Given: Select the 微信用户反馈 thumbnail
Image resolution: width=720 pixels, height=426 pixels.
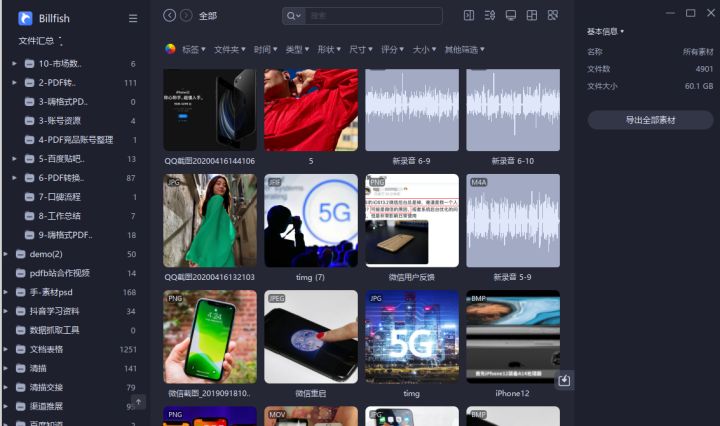Looking at the screenshot, I should point(412,220).
